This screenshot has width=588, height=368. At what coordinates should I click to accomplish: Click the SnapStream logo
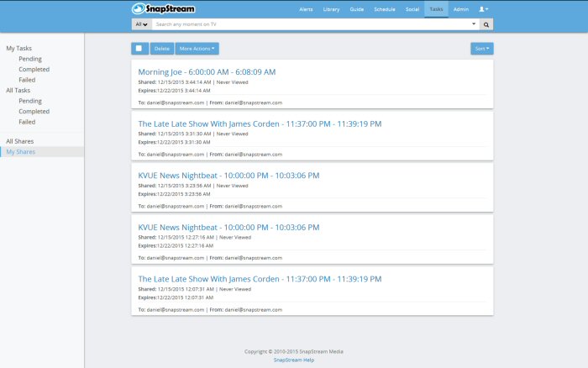click(163, 8)
